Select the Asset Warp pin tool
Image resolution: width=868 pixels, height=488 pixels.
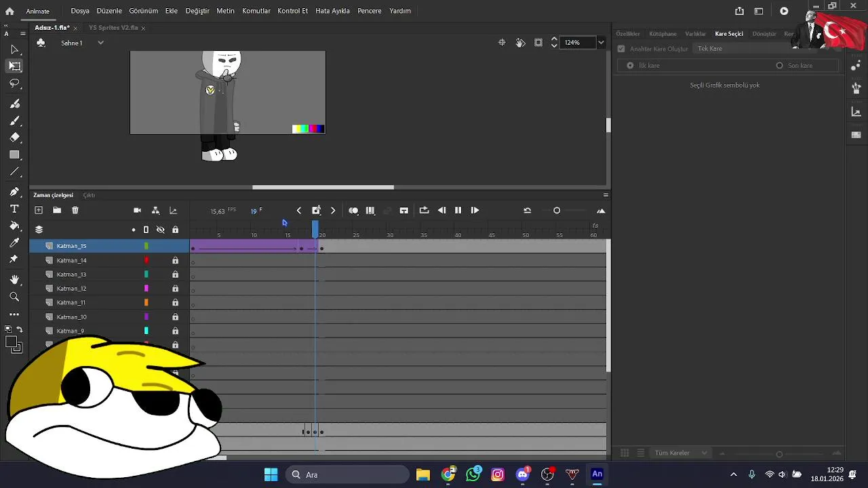[14, 260]
